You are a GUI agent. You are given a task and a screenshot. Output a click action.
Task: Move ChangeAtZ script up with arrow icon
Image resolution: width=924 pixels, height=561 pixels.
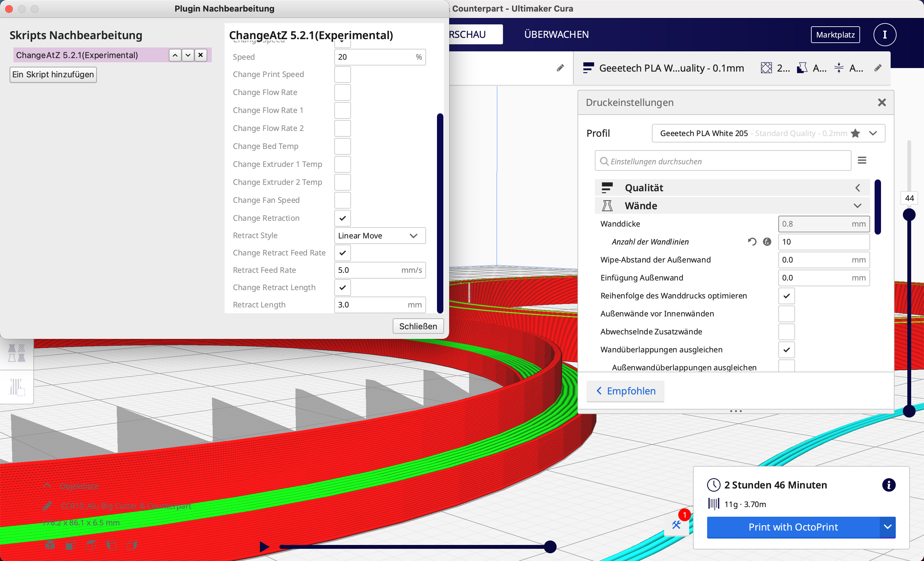click(x=175, y=55)
